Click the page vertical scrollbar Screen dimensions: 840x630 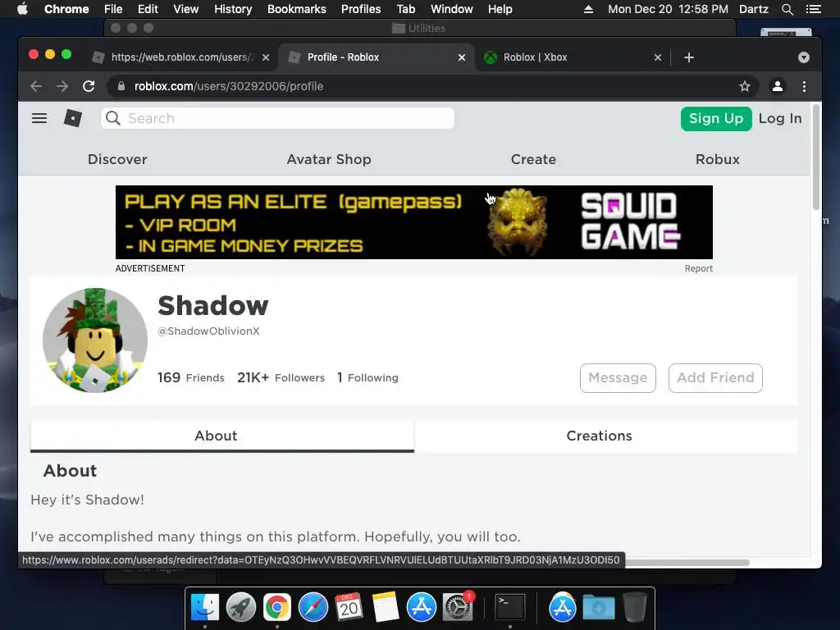pyautogui.click(x=816, y=157)
